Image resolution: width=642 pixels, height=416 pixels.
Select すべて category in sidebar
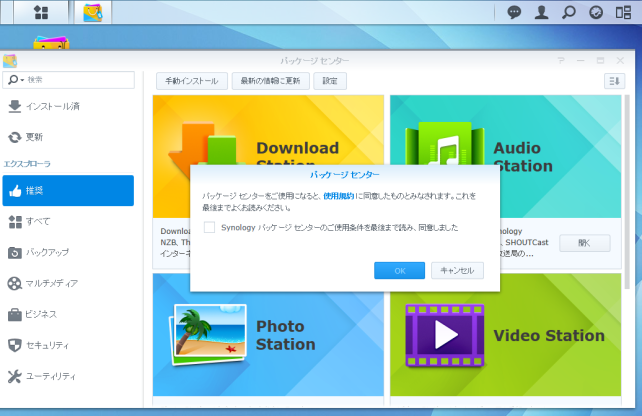pyautogui.click(x=68, y=222)
